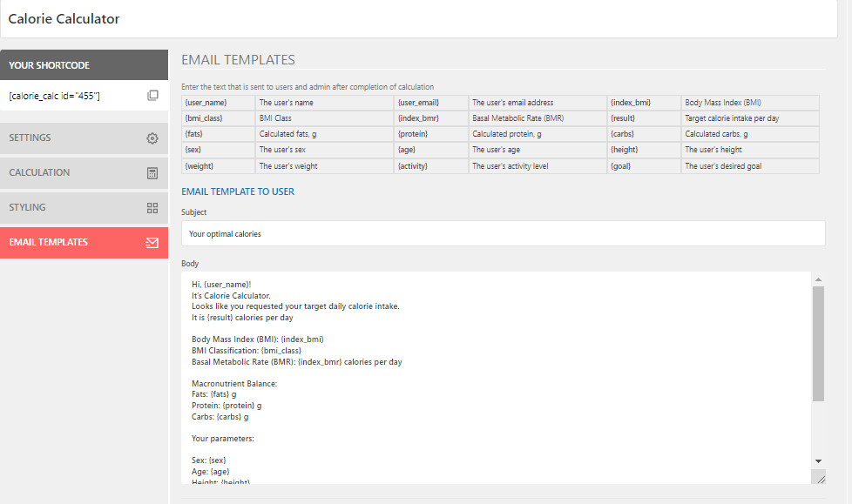
Task: Open the Styling tab
Action: click(x=85, y=207)
